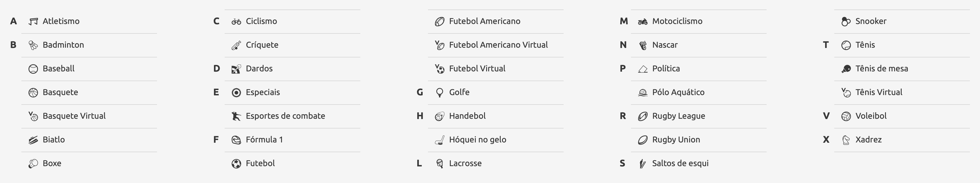
Task: Click the bicycle icon next to Ciclismo
Action: pyautogui.click(x=236, y=22)
